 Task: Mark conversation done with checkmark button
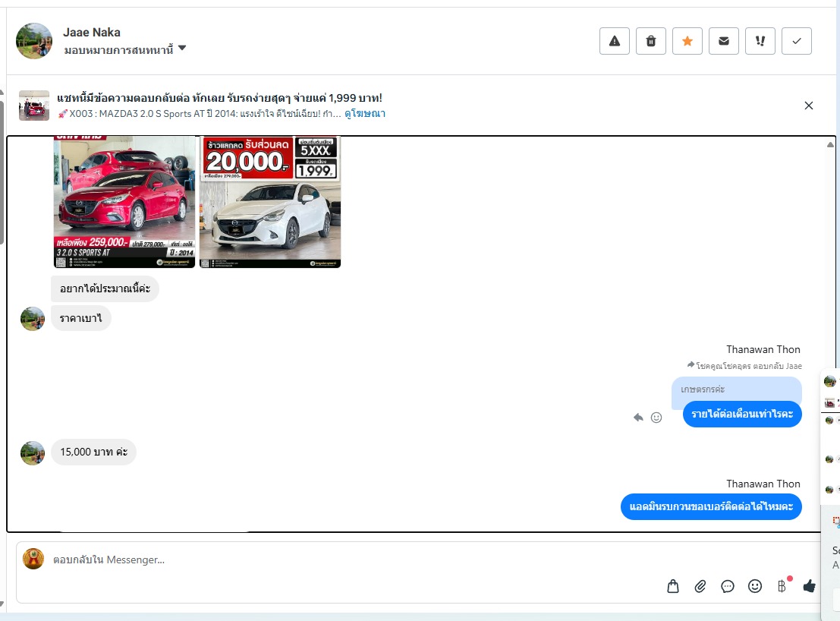[x=797, y=41]
